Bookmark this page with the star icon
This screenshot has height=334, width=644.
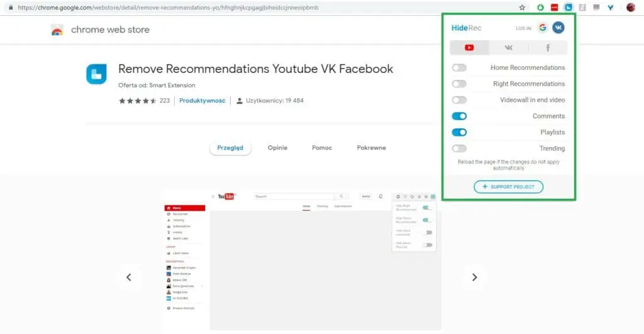click(522, 8)
